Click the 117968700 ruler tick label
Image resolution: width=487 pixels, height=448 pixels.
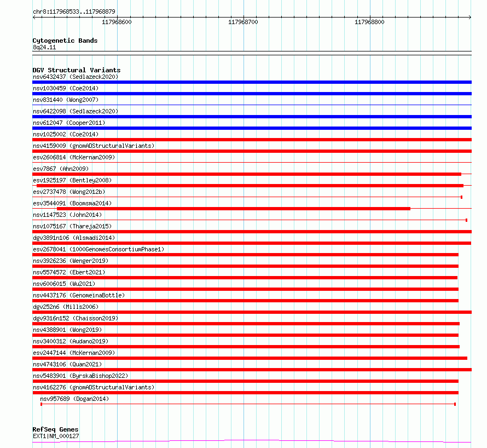tap(243, 22)
